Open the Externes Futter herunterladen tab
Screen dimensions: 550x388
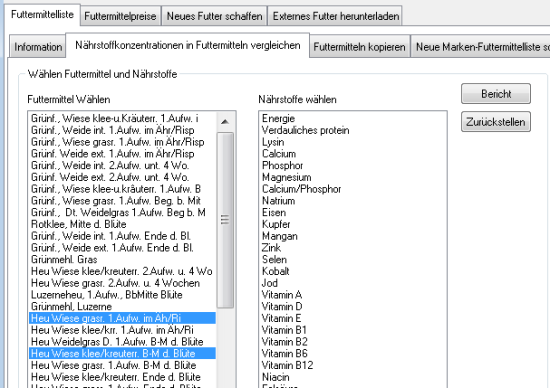click(335, 16)
